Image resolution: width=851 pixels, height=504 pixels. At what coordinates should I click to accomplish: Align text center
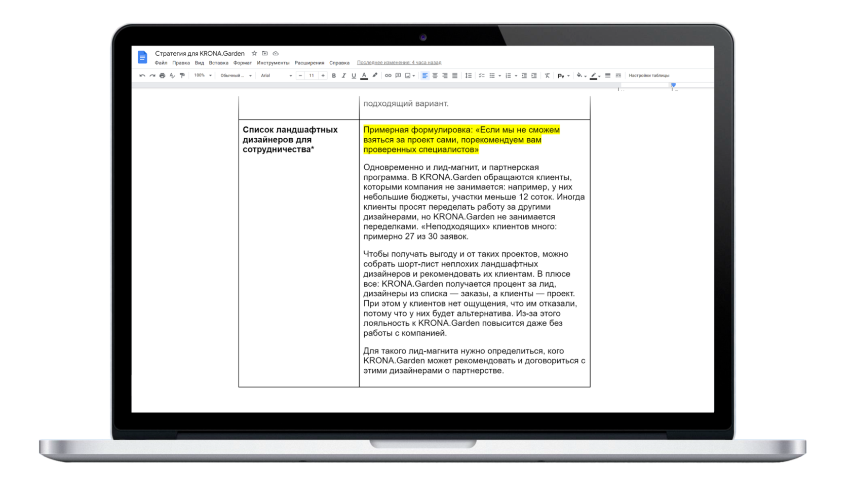435,75
